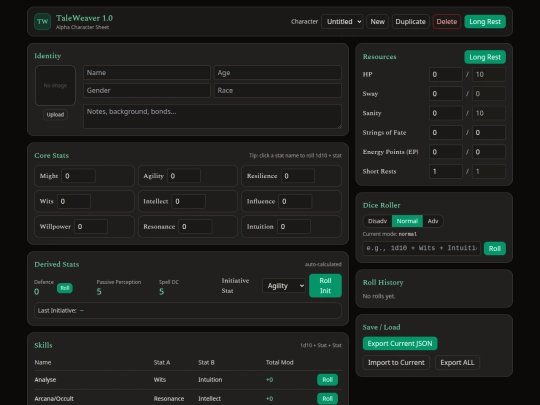
Task: Focus the Age input field
Action: pos(278,73)
